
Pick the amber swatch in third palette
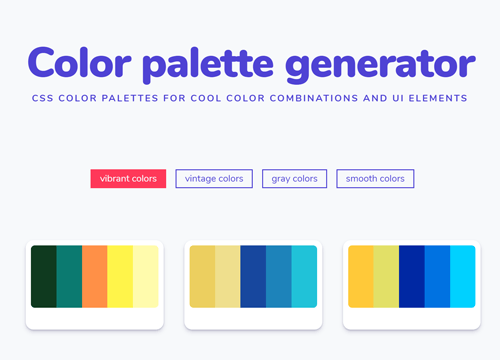(x=361, y=276)
